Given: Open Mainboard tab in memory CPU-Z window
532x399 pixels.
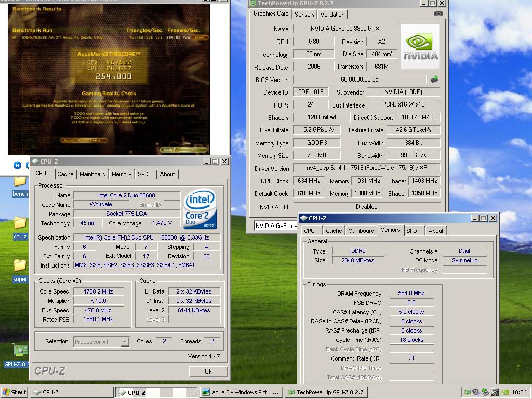Looking at the screenshot, I should 361,231.
